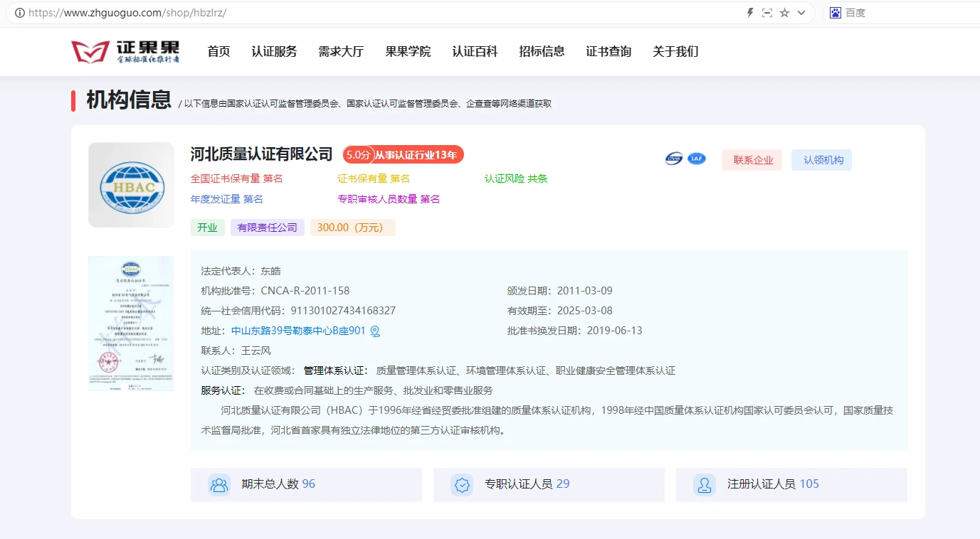The width and height of the screenshot is (980, 539).
Task: Click issue date 2011-03-09
Action: (x=585, y=291)
